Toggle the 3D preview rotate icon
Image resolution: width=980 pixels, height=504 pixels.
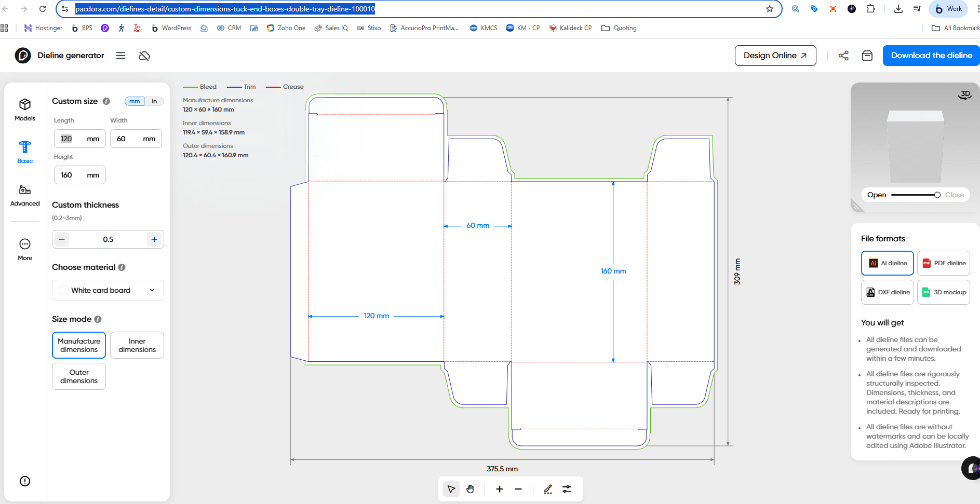point(964,95)
